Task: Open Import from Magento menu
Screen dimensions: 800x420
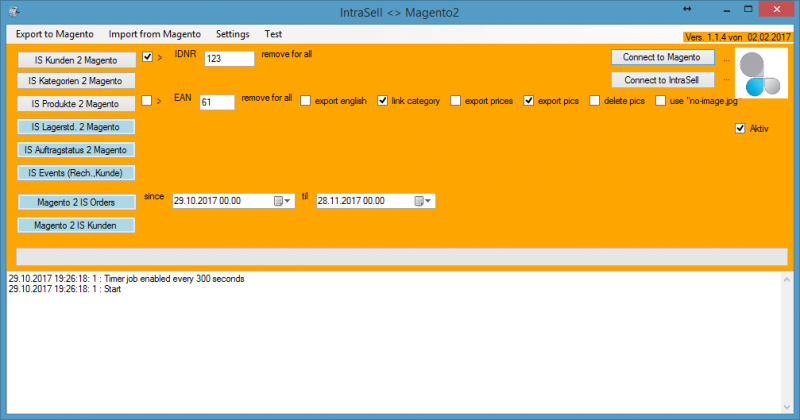Action: click(x=155, y=34)
